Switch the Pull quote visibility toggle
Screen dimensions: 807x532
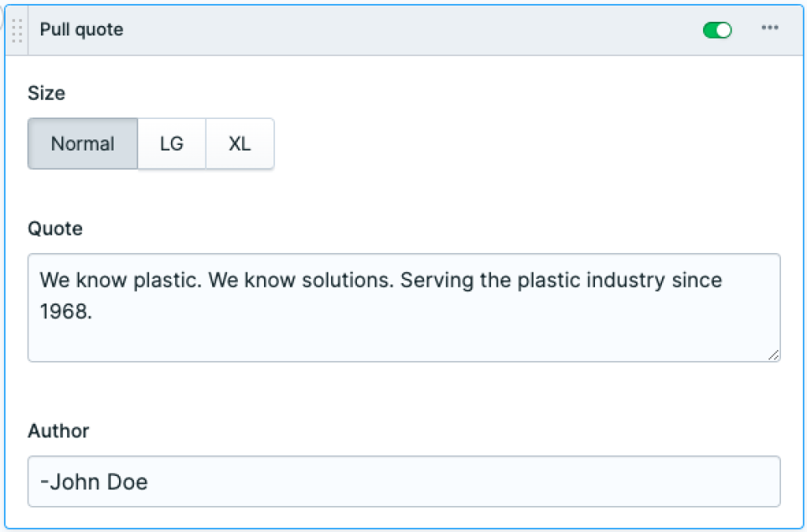(717, 29)
